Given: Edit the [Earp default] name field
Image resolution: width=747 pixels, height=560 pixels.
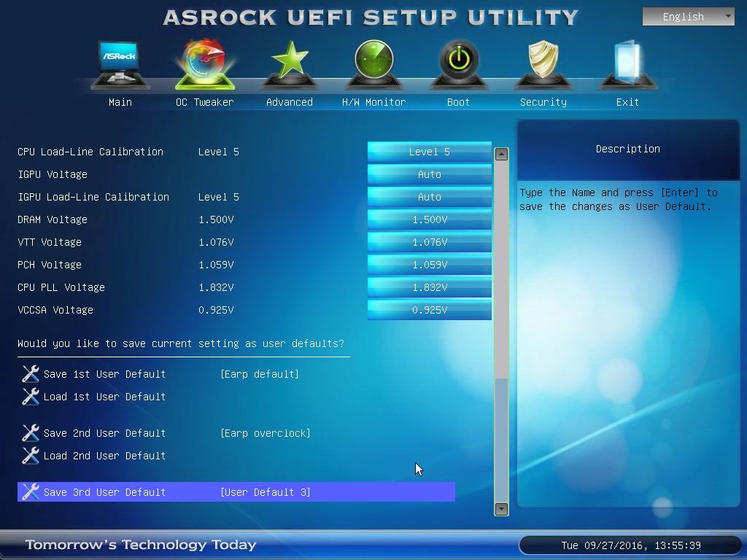Looking at the screenshot, I should (x=260, y=374).
